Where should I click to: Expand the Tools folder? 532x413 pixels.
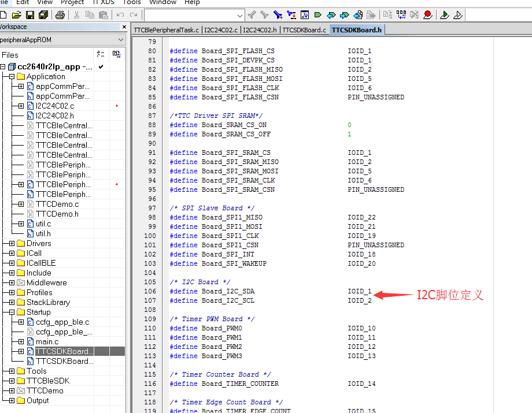pyautogui.click(x=12, y=371)
